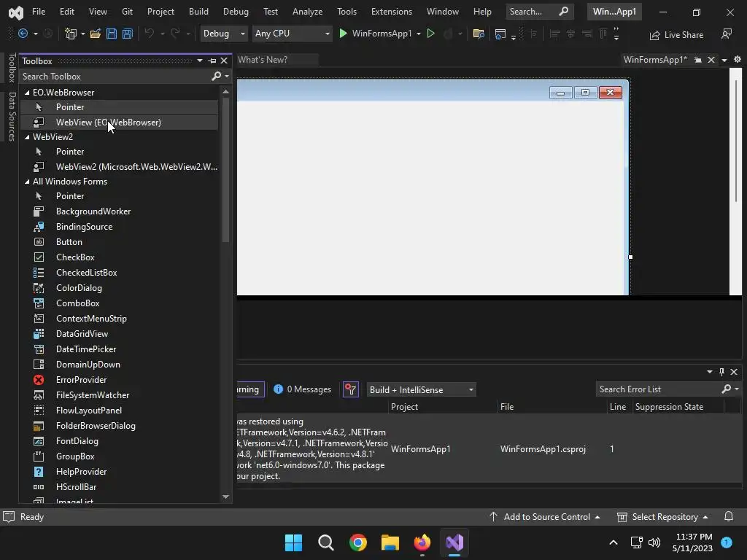
Task: Select the FlowLayoutPanel toolbox item
Action: [x=119, y=411]
